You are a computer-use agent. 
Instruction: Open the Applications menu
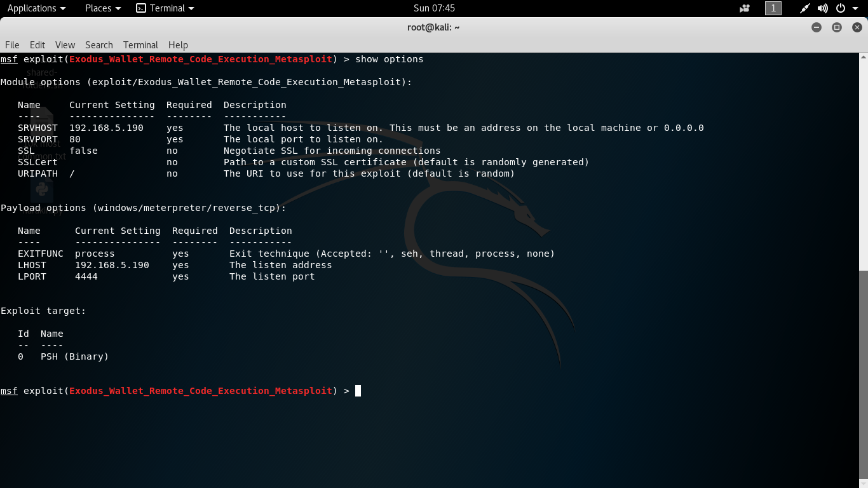[36, 8]
